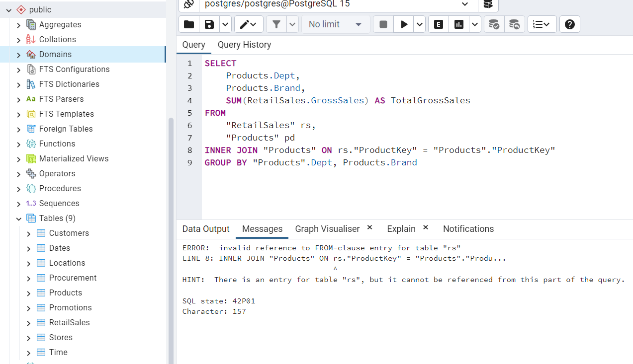Screen dimensions: 633x364
Task: Click line 8 INNER JOIN in editor
Action: tap(379, 150)
